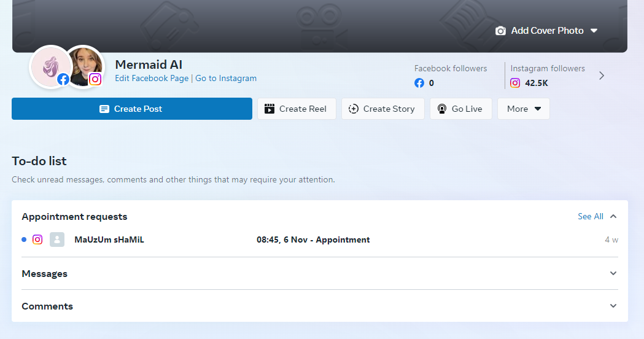This screenshot has height=339, width=644.
Task: Click the 08:45, 6 Nov - Appointment text
Action: pyautogui.click(x=313, y=240)
